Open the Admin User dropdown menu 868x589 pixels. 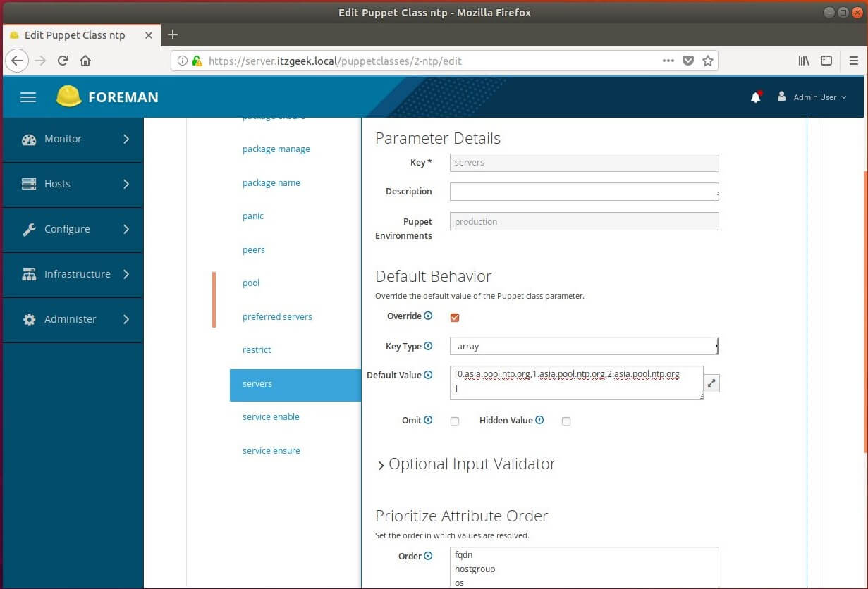coord(812,97)
